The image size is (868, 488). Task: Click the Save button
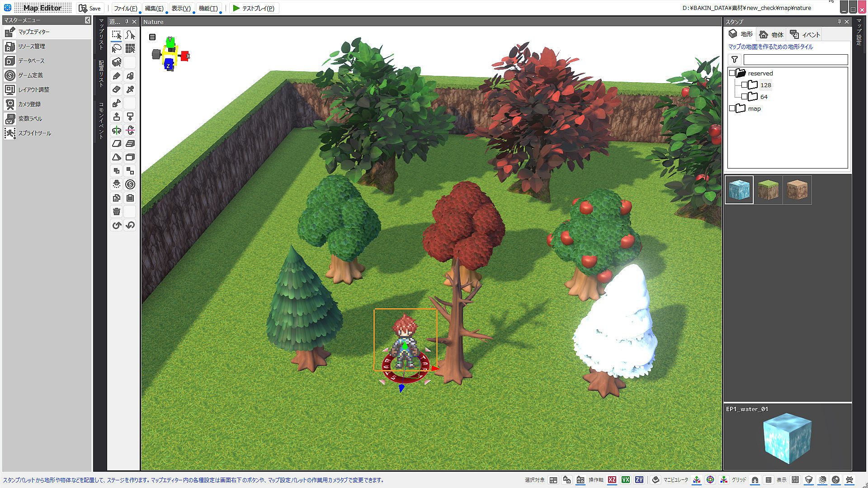(90, 8)
